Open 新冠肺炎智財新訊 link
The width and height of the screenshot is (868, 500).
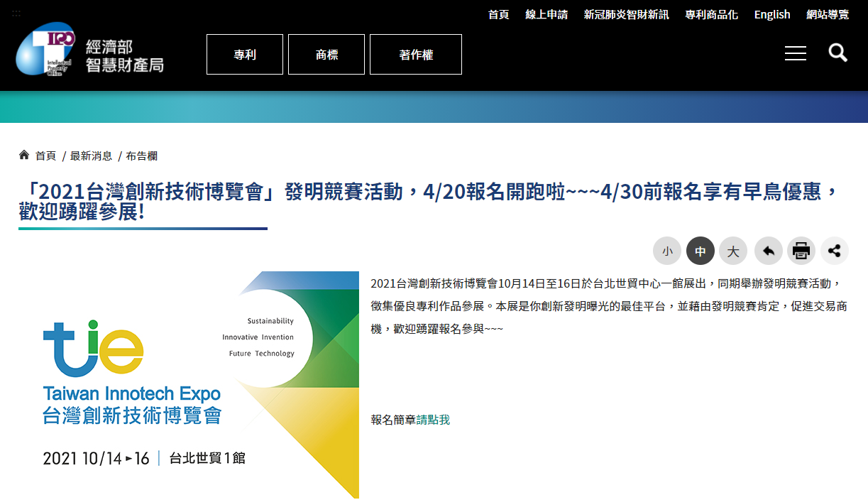(627, 14)
